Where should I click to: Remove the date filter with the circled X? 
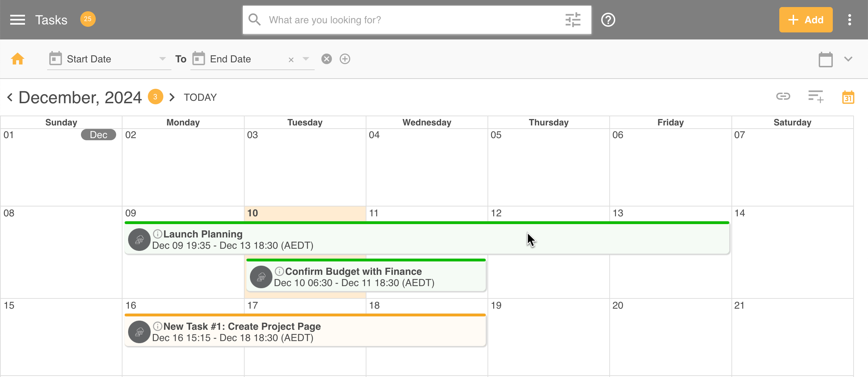click(x=326, y=59)
